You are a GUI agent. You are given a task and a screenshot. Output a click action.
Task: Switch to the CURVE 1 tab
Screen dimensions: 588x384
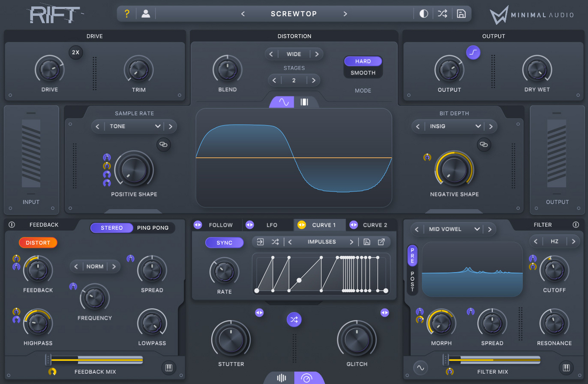[319, 225]
